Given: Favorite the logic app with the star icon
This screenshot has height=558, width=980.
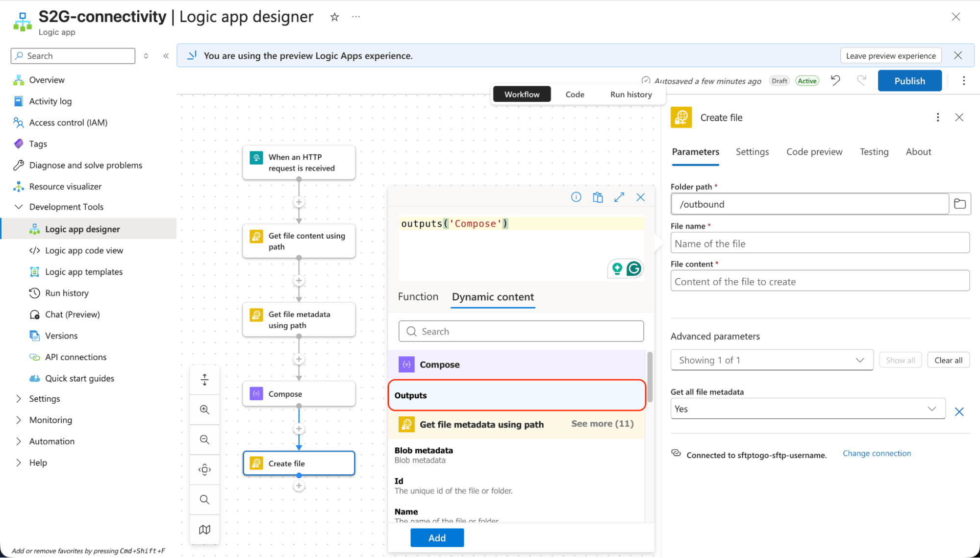Looking at the screenshot, I should 334,17.
